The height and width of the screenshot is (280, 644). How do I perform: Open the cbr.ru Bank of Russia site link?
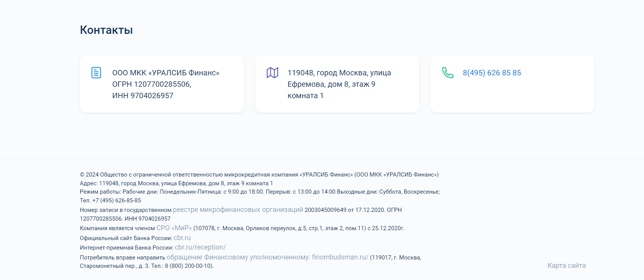[182, 238]
